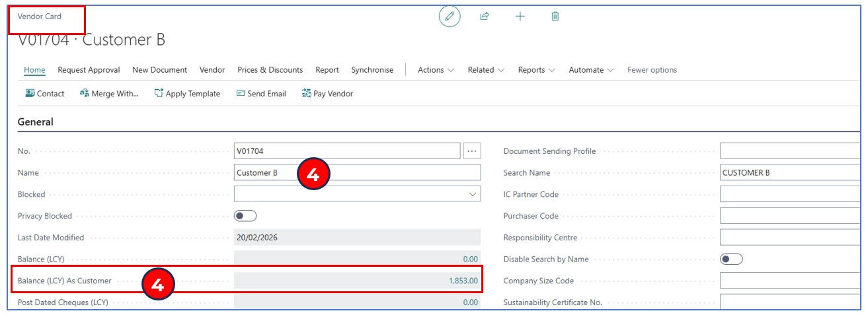This screenshot has width=868, height=315.
Task: Click the 1,853.00 customer balance value
Action: 463,281
